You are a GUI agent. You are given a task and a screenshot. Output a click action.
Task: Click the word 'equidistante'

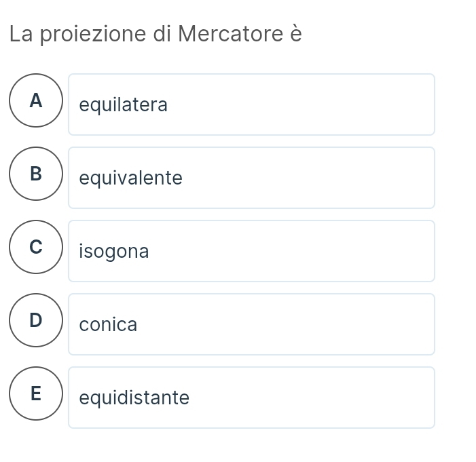coord(134,398)
